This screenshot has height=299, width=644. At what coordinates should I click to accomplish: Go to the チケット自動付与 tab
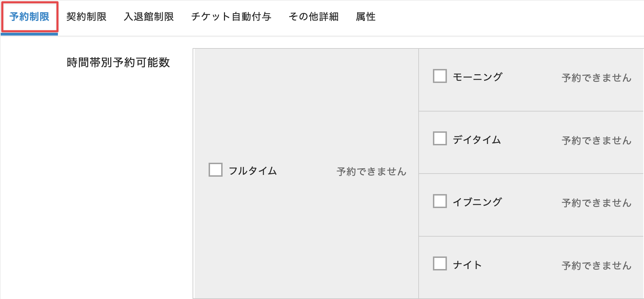(x=231, y=17)
